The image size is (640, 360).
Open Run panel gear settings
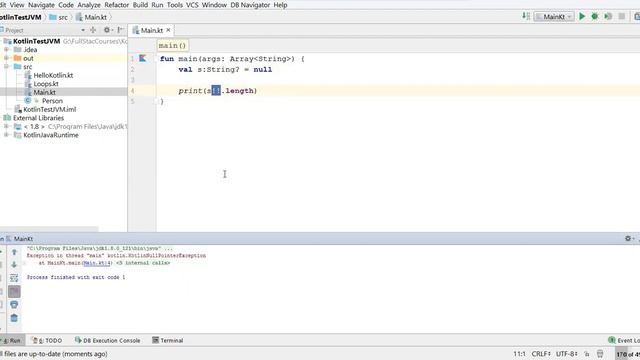628,238
